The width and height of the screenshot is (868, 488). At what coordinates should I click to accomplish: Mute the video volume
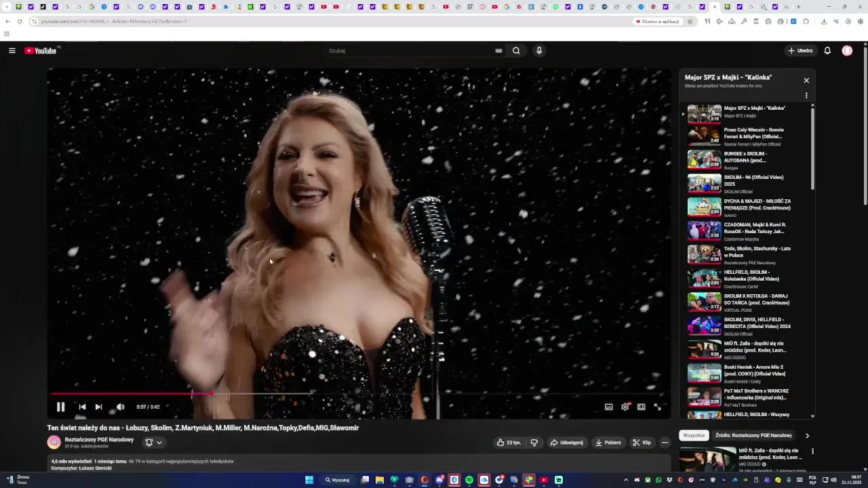pyautogui.click(x=120, y=407)
